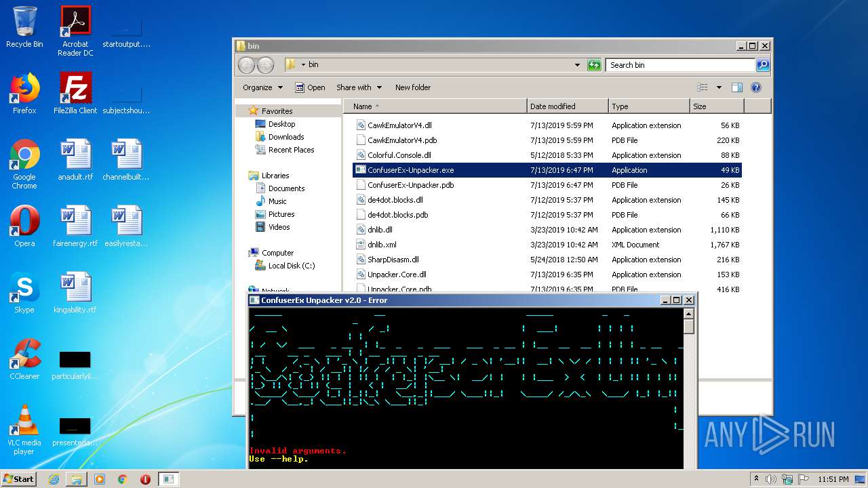
Task: Open VLC media player shortcut
Action: click(x=24, y=430)
